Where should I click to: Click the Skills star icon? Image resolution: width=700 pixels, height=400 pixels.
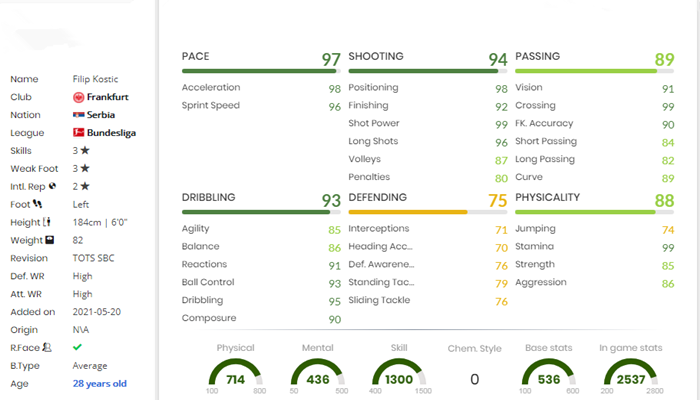[x=85, y=150]
